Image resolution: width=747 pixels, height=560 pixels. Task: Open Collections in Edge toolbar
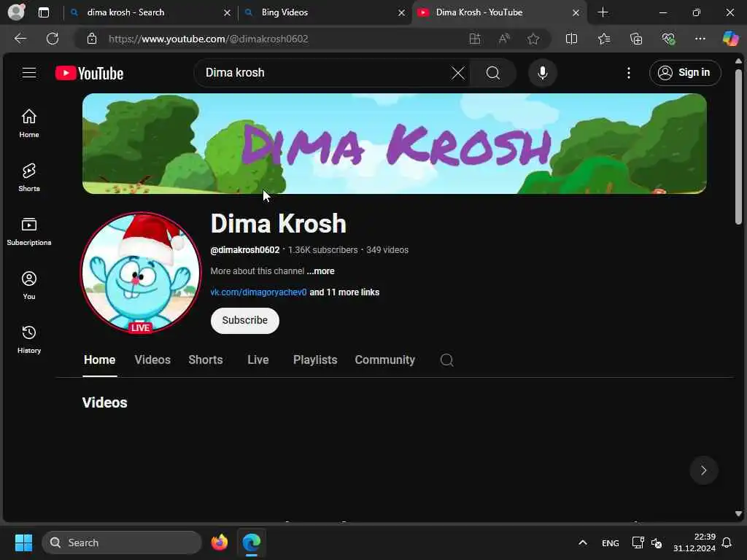click(x=636, y=39)
